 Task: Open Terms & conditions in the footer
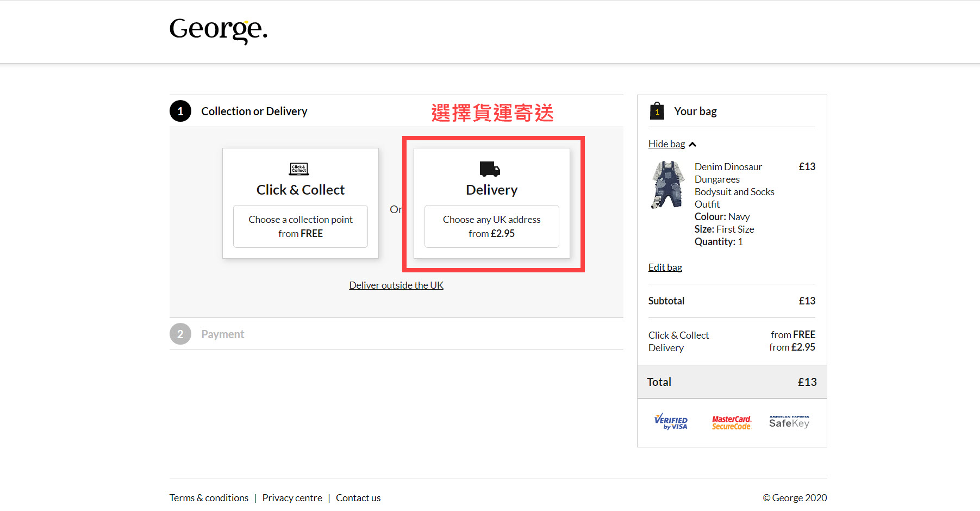pos(209,498)
